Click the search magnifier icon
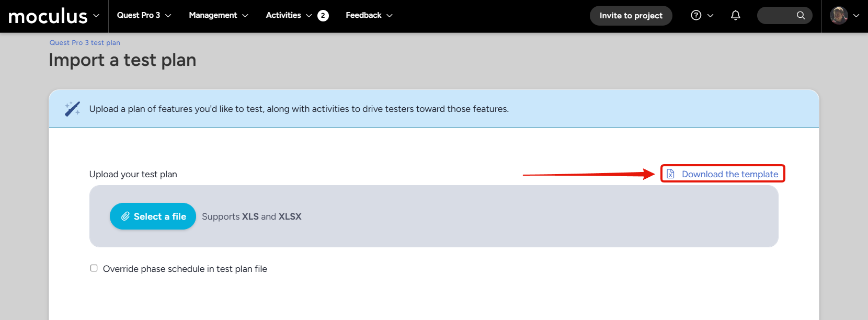This screenshot has height=320, width=868. [x=801, y=16]
